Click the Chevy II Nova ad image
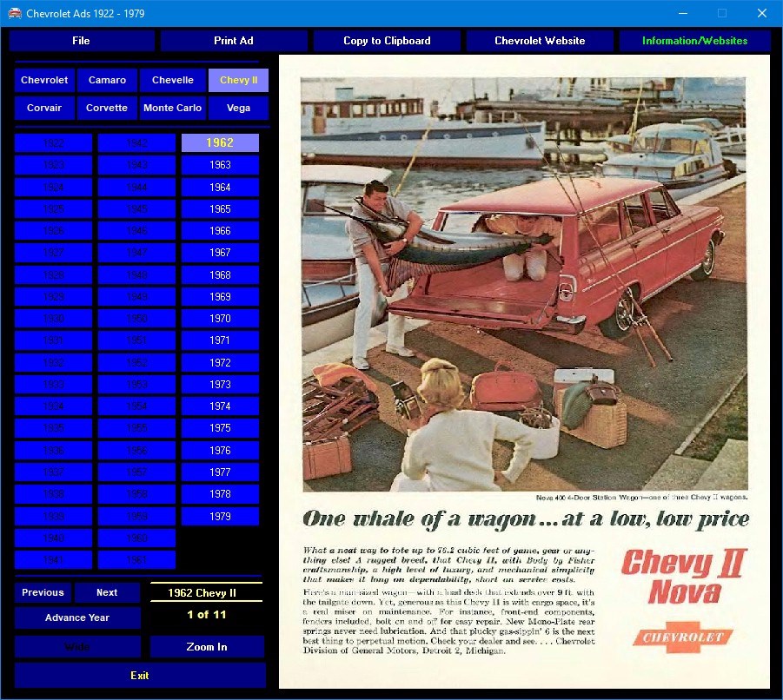The height and width of the screenshot is (700, 783). 524,372
